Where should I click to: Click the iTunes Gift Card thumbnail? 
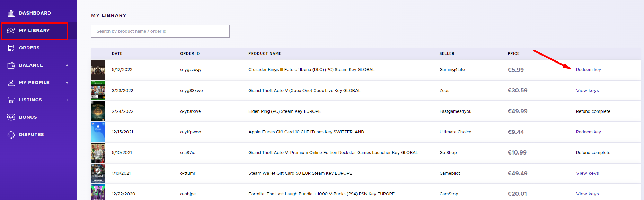[x=98, y=132]
